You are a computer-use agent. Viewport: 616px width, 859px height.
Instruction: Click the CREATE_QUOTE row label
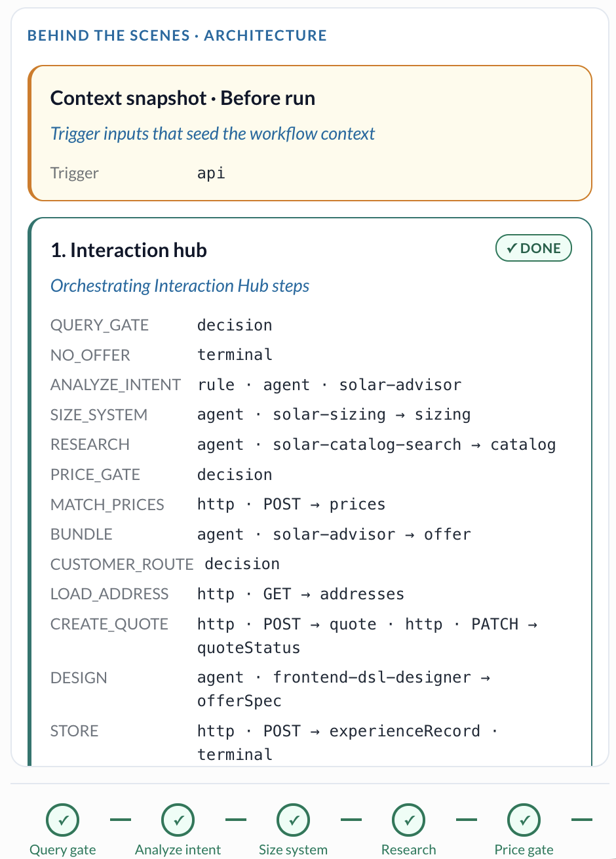(109, 624)
